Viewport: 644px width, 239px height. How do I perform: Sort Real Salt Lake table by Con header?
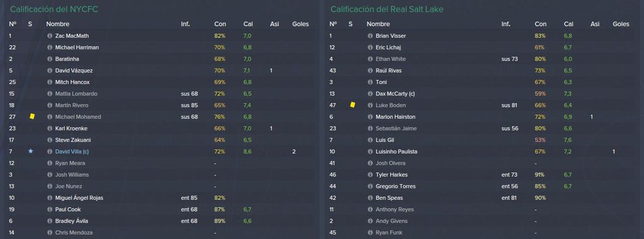click(x=540, y=25)
